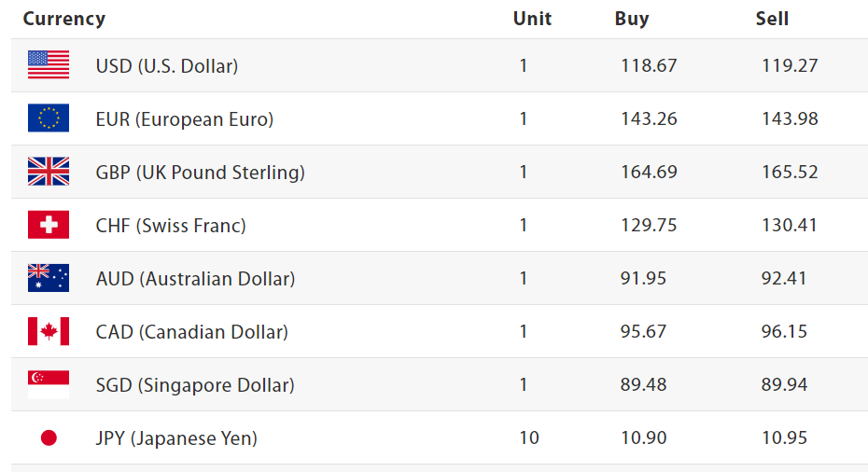Viewport: 868px width, 472px height.
Task: Click the Currency column header
Action: pyautogui.click(x=63, y=19)
